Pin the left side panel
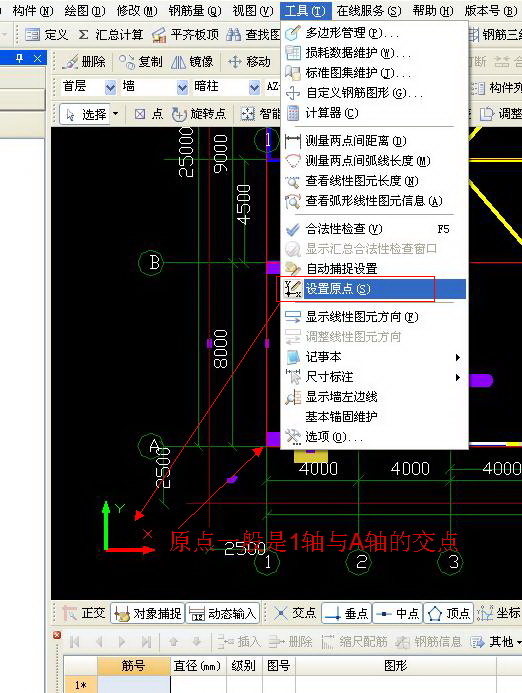The height and width of the screenshot is (693, 522). 19,58
